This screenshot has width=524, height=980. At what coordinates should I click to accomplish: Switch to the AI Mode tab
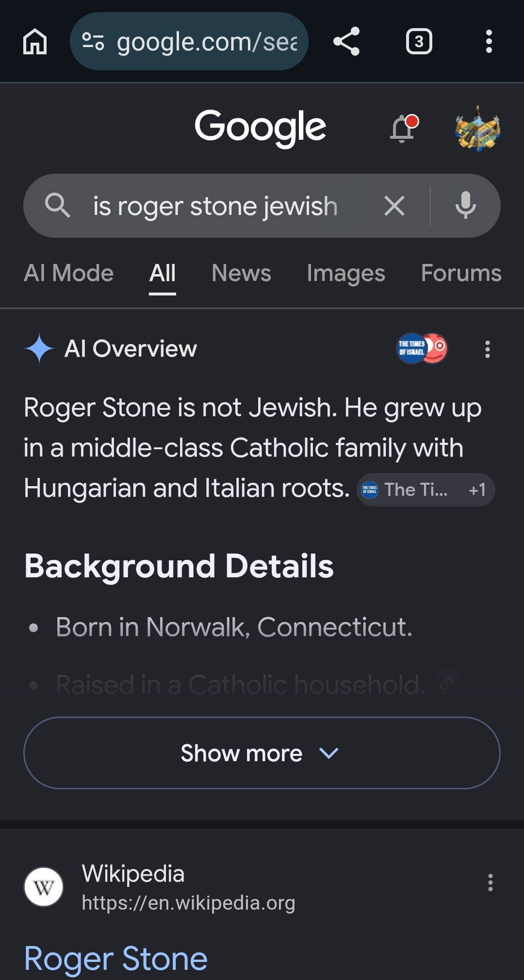click(x=69, y=273)
